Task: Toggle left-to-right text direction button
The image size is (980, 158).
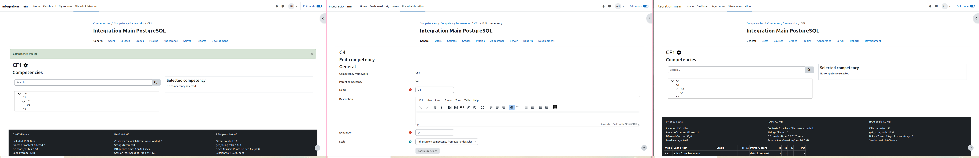Action: pos(512,107)
